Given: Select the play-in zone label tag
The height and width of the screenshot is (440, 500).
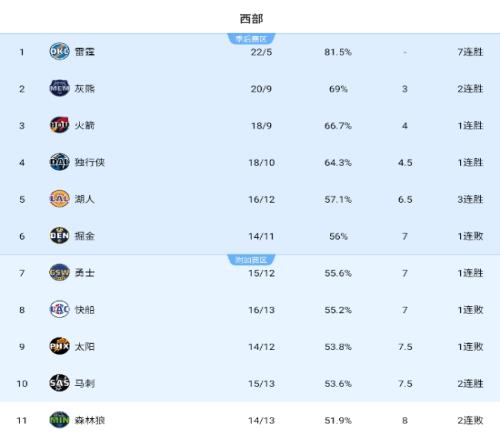Looking at the screenshot, I should click(251, 260).
